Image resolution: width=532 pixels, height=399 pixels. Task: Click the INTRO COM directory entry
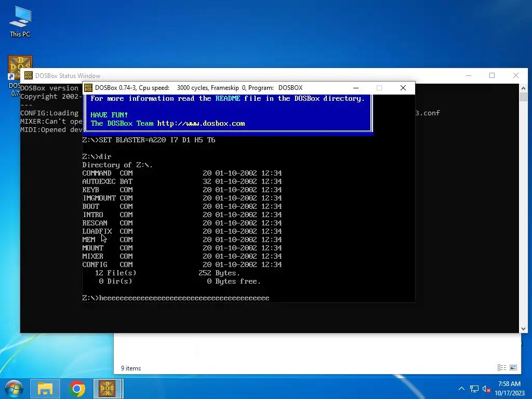[182, 215]
